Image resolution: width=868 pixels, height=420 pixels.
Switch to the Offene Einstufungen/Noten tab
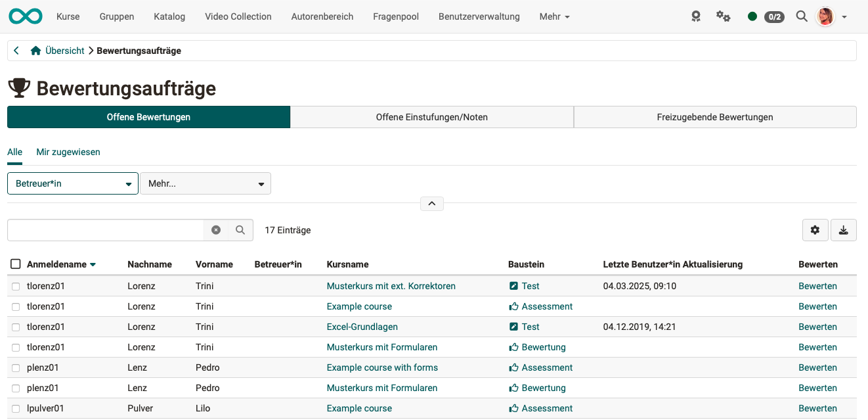click(431, 116)
